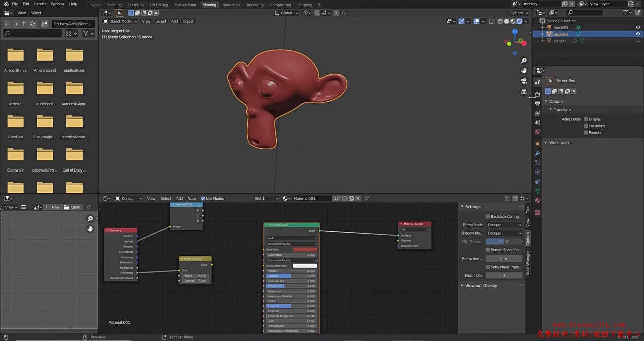The image size is (644, 341).
Task: Uncheck the Use Nodes checkbox
Action: point(203,198)
